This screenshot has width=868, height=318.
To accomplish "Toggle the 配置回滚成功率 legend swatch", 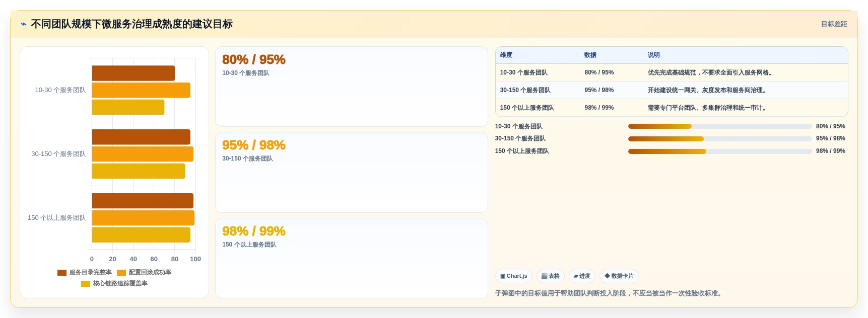I will pos(121,273).
